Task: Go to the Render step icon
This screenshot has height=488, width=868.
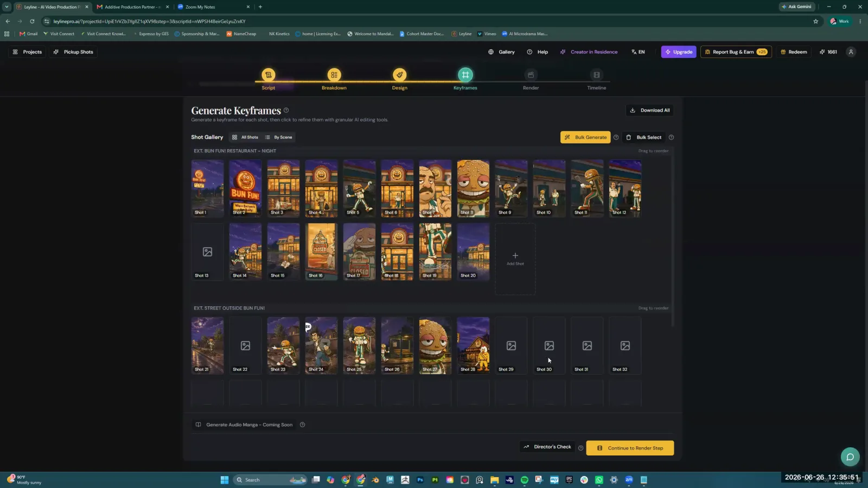Action: [x=531, y=75]
